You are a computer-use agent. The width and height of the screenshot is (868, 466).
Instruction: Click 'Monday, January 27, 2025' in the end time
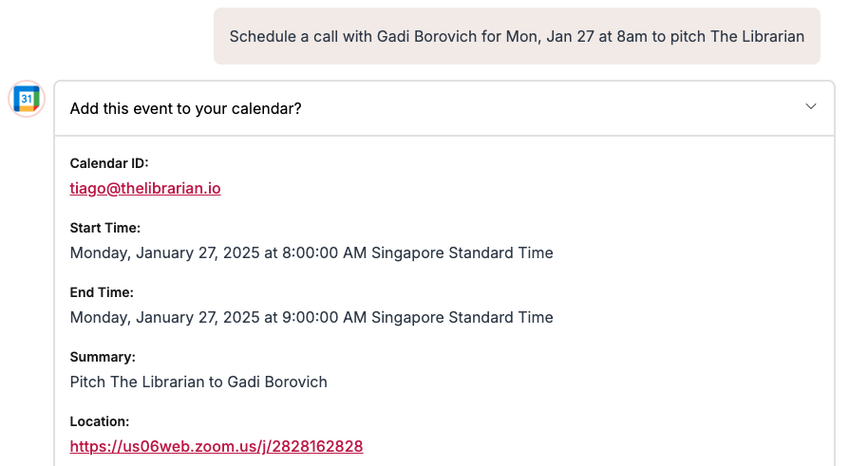click(159, 318)
